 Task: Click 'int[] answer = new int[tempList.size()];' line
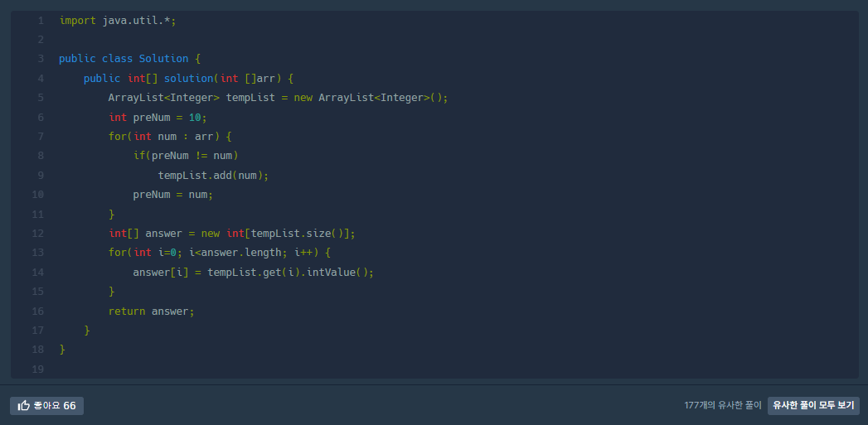[x=231, y=234]
